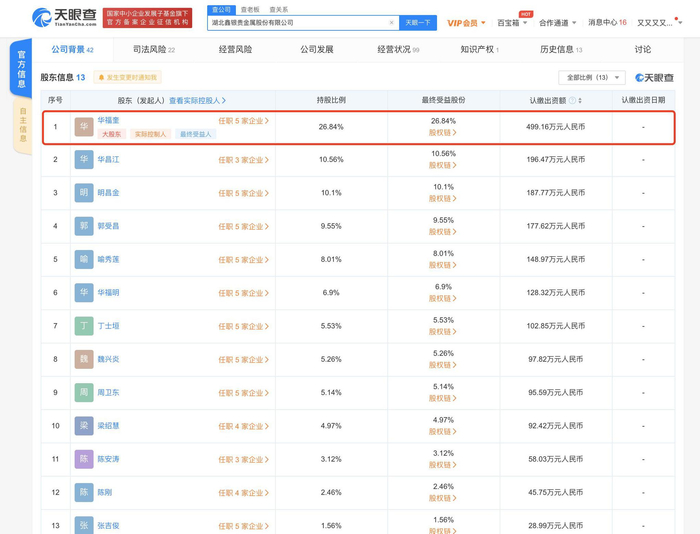Open the 全部比例 (13) filter dropdown
700x534 pixels.
coord(593,77)
